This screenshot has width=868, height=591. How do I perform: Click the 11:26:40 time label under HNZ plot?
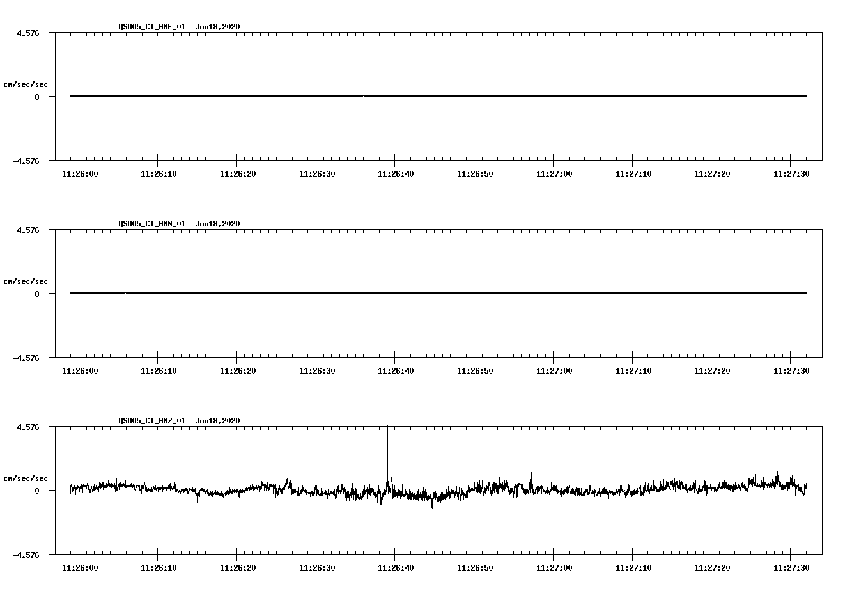coord(396,567)
